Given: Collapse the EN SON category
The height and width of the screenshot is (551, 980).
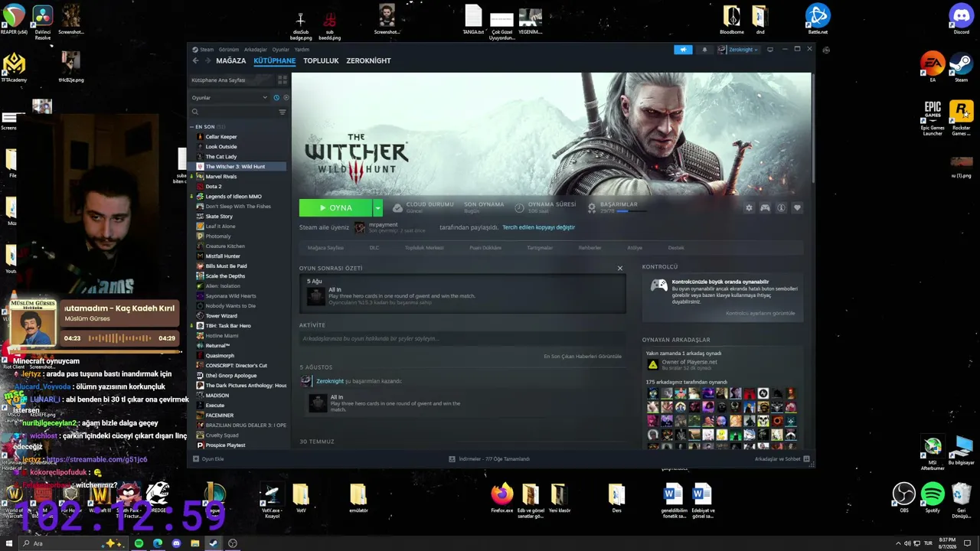Looking at the screenshot, I should pyautogui.click(x=191, y=126).
